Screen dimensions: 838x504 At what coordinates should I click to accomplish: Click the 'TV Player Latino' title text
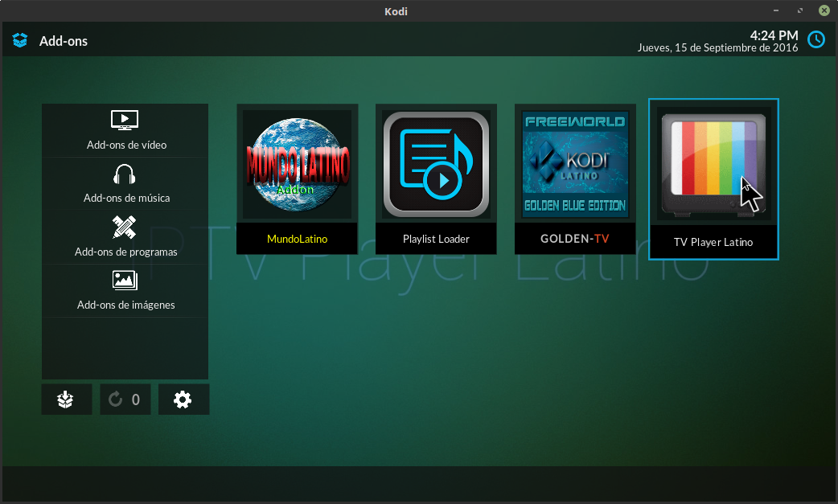pyautogui.click(x=713, y=243)
